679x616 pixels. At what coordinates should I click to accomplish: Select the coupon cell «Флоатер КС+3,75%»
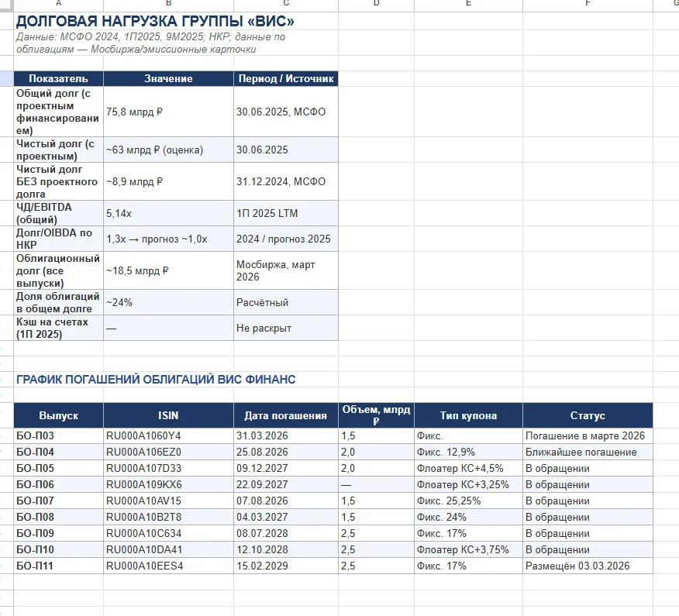[x=468, y=549]
